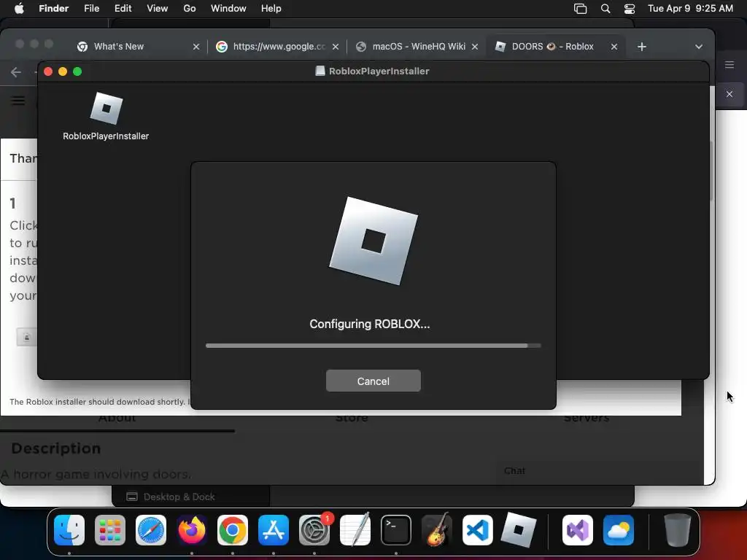Expand the browser tab list chevron
Image resolution: width=747 pixels, height=560 pixels.
coord(698,47)
